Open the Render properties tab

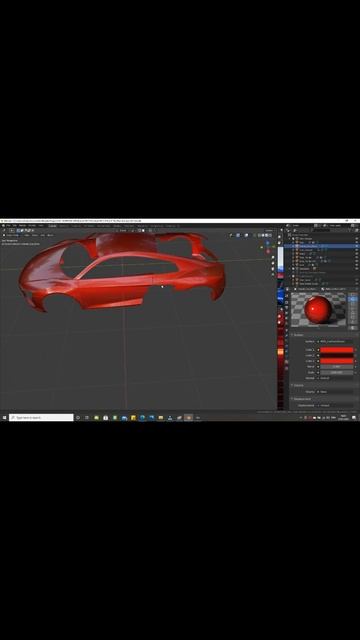287,301
